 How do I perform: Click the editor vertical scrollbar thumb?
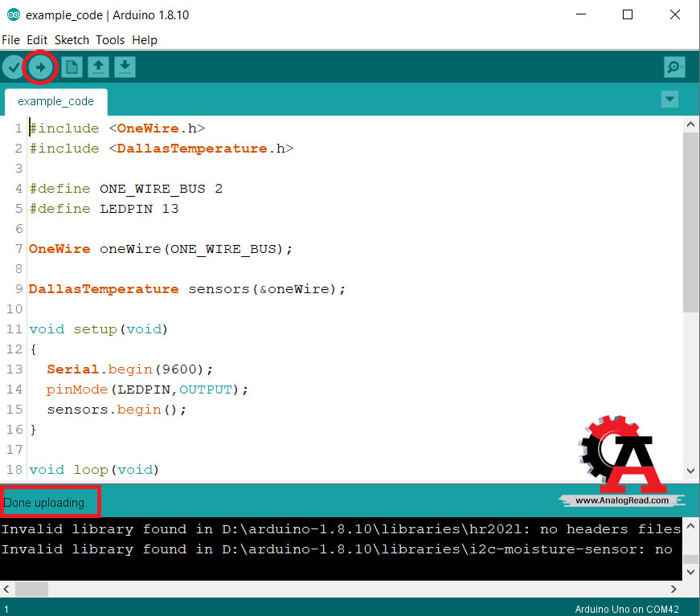click(690, 222)
